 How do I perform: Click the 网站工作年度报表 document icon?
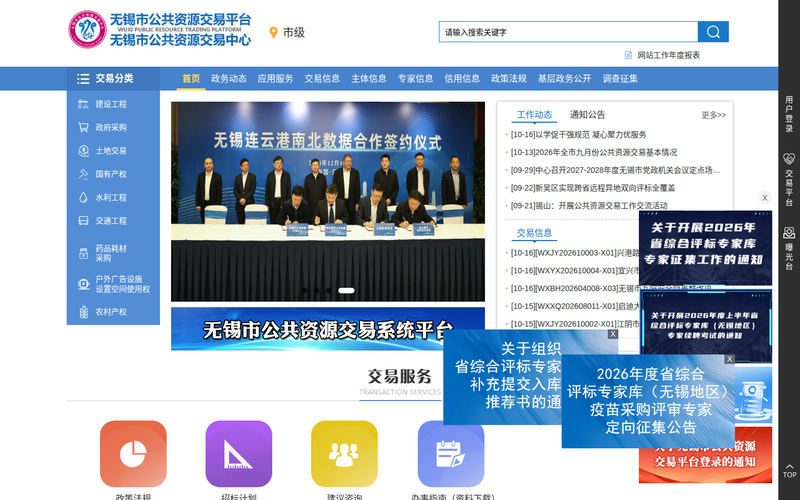pos(628,55)
